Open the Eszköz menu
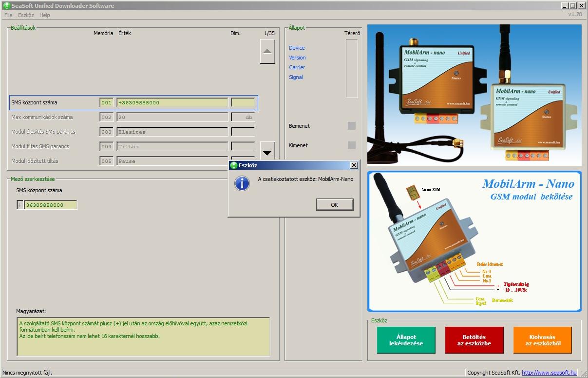Image resolution: width=588 pixels, height=378 pixels. pyautogui.click(x=26, y=15)
